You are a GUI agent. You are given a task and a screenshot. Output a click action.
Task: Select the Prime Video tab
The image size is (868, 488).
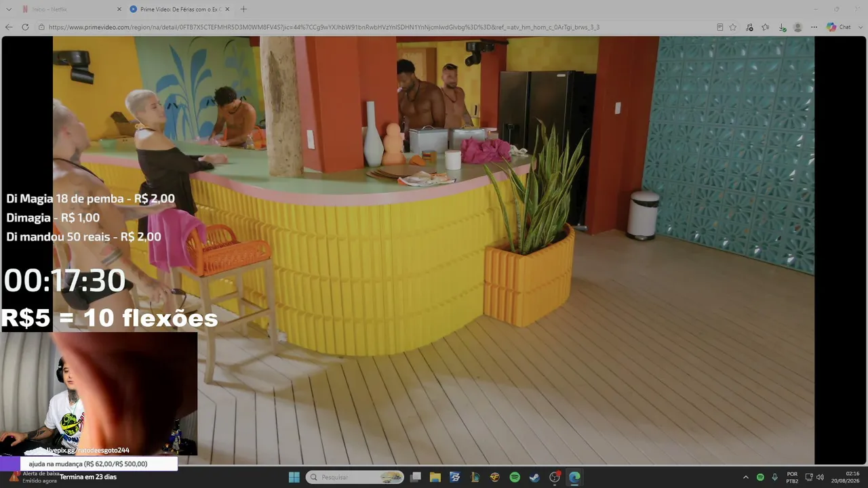(180, 9)
